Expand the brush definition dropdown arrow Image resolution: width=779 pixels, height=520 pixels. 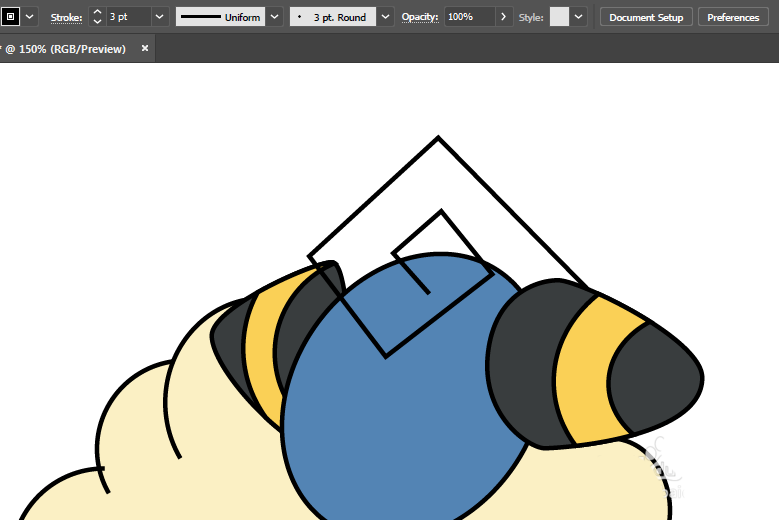pyautogui.click(x=386, y=17)
